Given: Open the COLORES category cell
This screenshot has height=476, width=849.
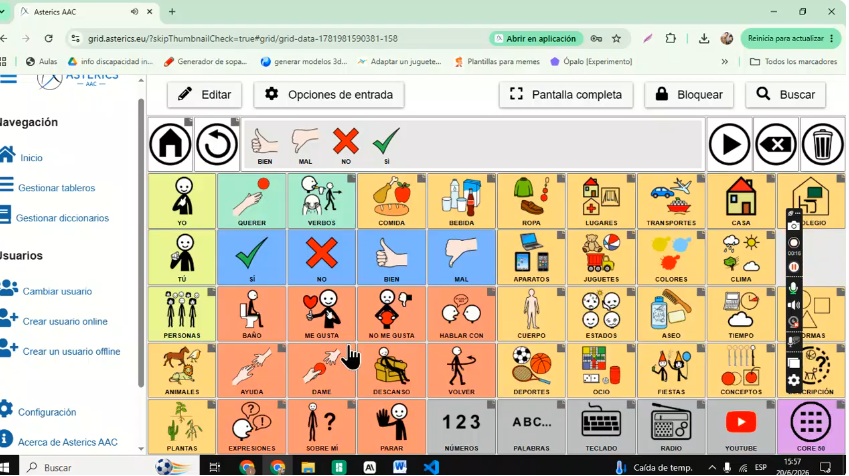Looking at the screenshot, I should click(x=671, y=257).
